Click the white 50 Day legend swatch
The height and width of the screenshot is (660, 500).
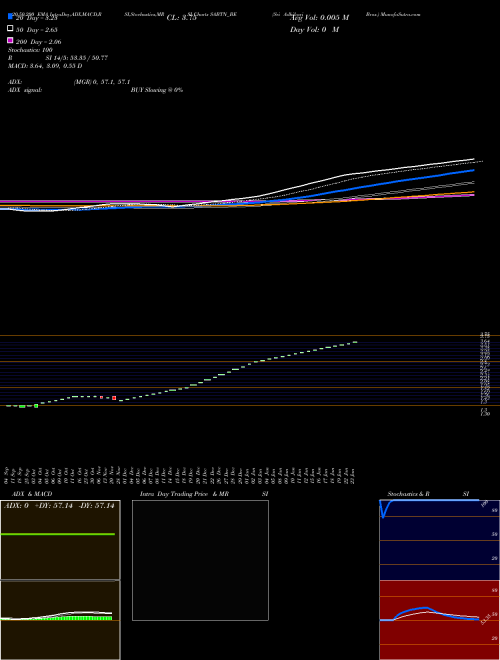click(10, 29)
